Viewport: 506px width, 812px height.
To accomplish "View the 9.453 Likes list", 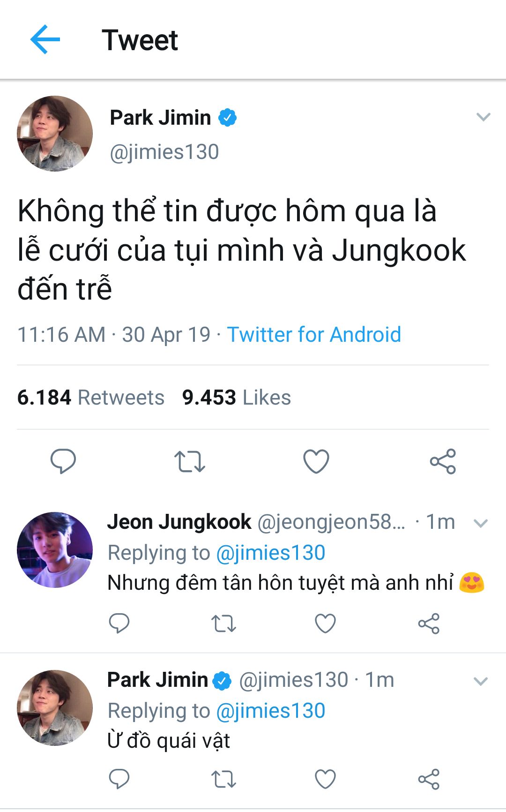I will [x=237, y=398].
